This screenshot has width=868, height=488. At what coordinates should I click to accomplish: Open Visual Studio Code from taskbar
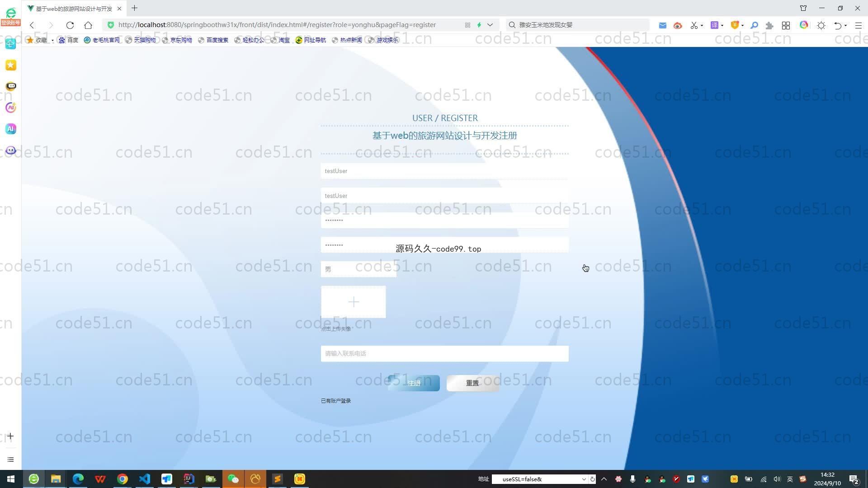pyautogui.click(x=145, y=479)
